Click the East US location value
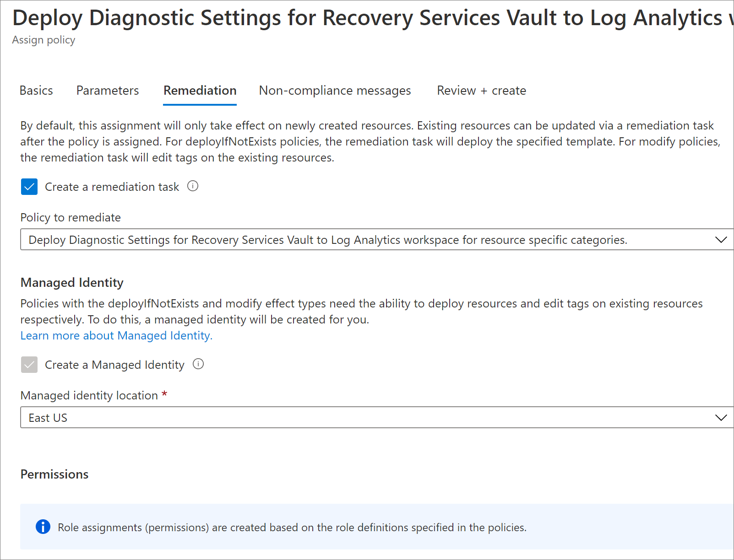734x560 pixels. click(48, 418)
